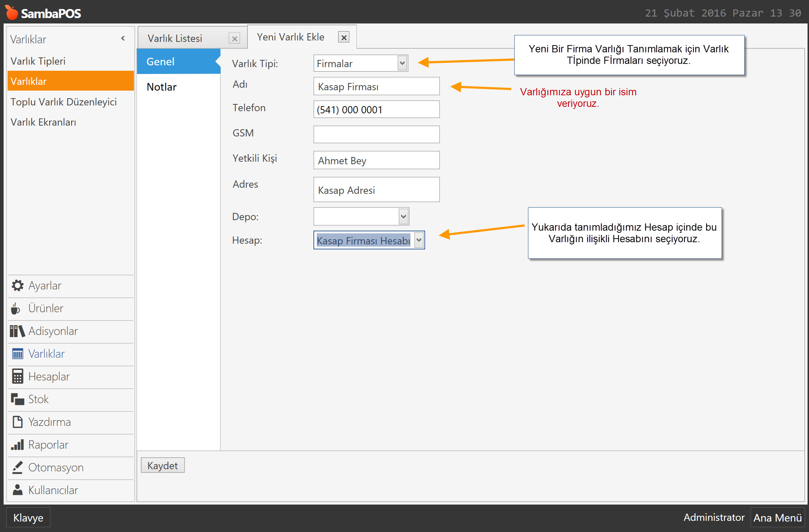This screenshot has height=532, width=809.
Task: Open Varlık Ekranları in the sidebar
Action: 71,122
